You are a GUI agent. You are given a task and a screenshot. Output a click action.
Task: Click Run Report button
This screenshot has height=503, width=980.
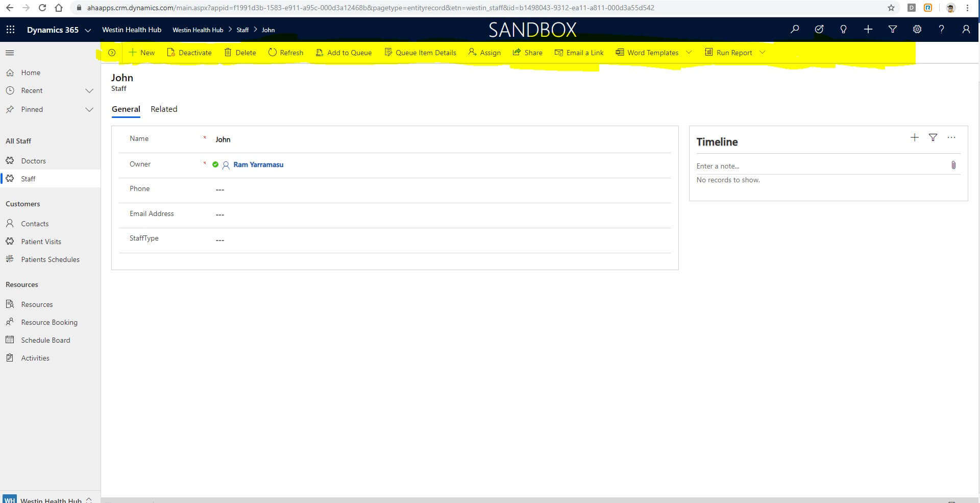click(728, 53)
